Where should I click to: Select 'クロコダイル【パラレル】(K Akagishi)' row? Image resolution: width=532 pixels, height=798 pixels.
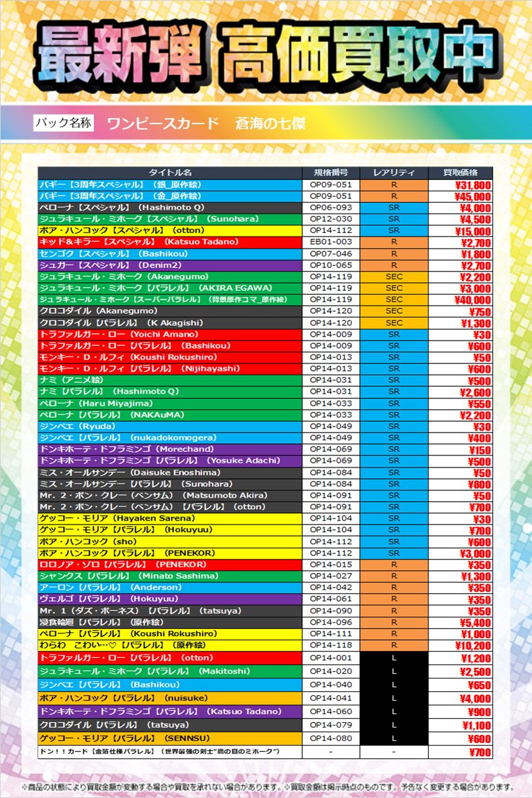point(265,322)
